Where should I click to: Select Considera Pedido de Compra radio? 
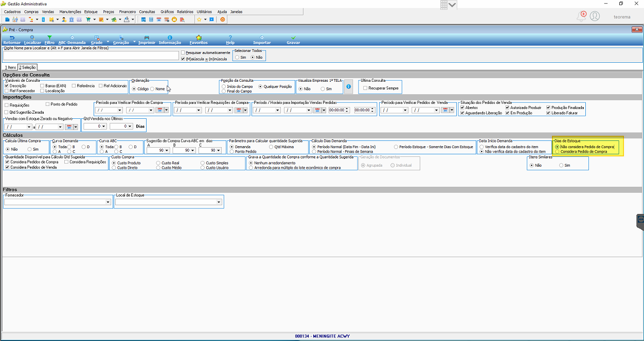[557, 152]
